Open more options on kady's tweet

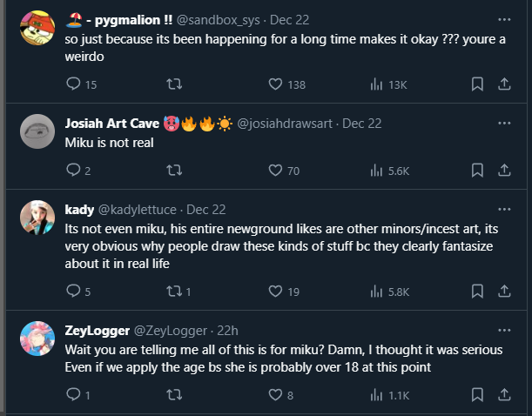(504, 210)
